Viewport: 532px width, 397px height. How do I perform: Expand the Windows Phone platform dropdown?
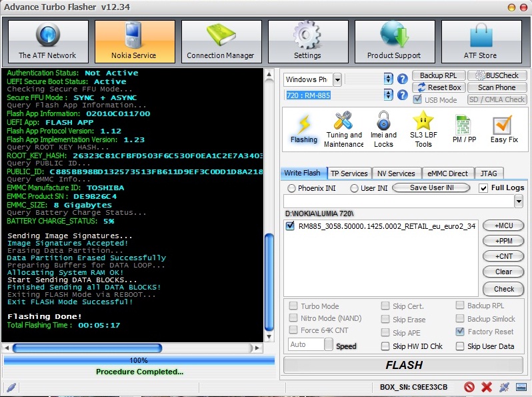click(x=337, y=80)
